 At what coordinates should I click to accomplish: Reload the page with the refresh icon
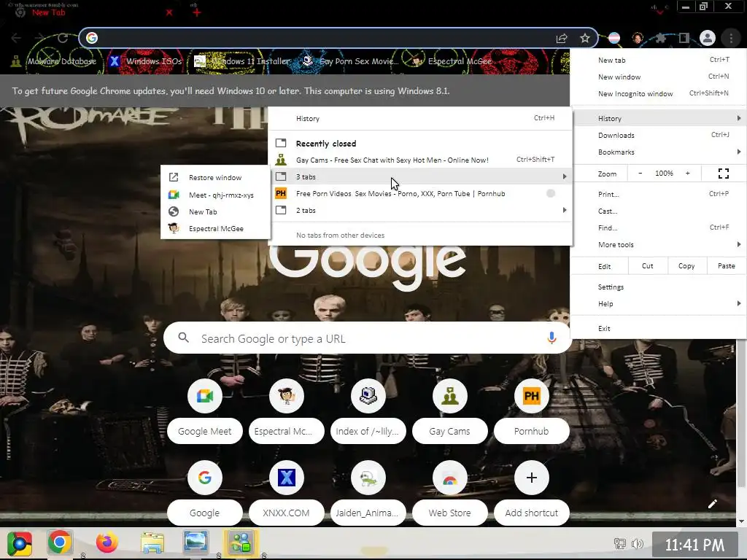point(63,38)
